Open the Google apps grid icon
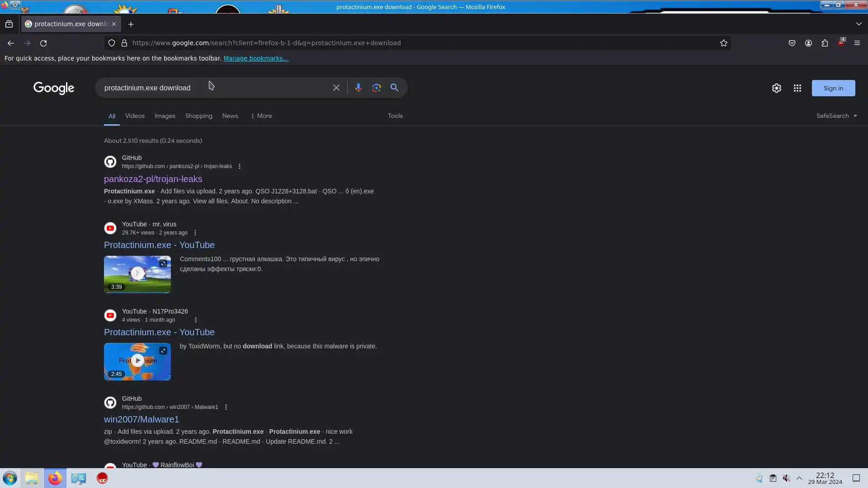This screenshot has height=488, width=868. pyautogui.click(x=797, y=88)
